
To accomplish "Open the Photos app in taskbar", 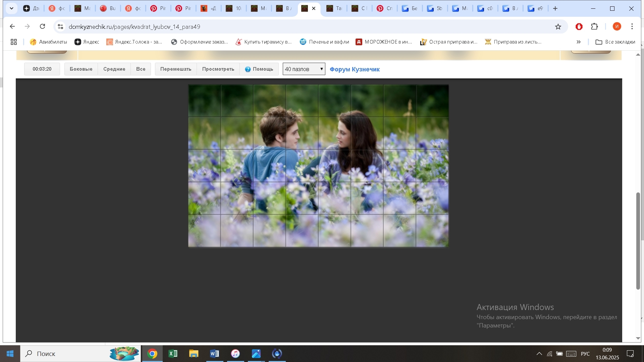I will 256,354.
